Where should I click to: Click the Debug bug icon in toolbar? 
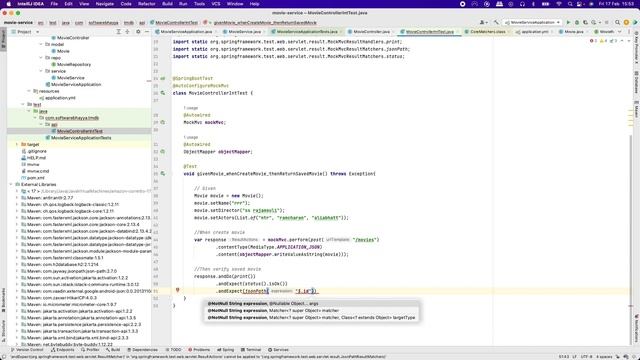click(577, 22)
